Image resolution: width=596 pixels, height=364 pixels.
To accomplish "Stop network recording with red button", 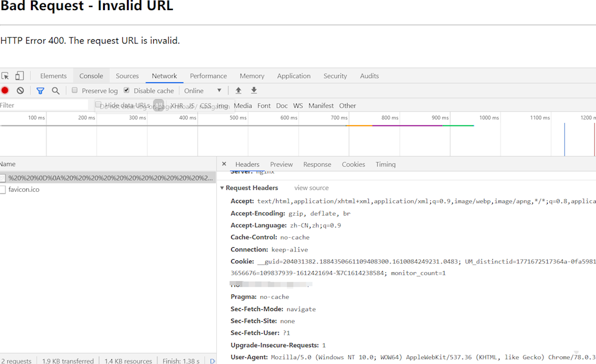I will (x=5, y=91).
